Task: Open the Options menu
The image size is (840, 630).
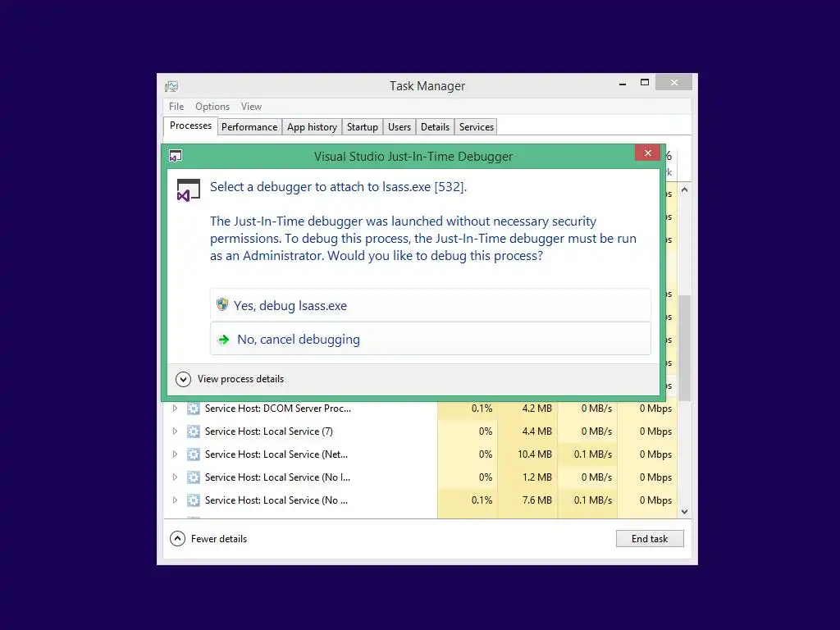Action: pos(212,107)
